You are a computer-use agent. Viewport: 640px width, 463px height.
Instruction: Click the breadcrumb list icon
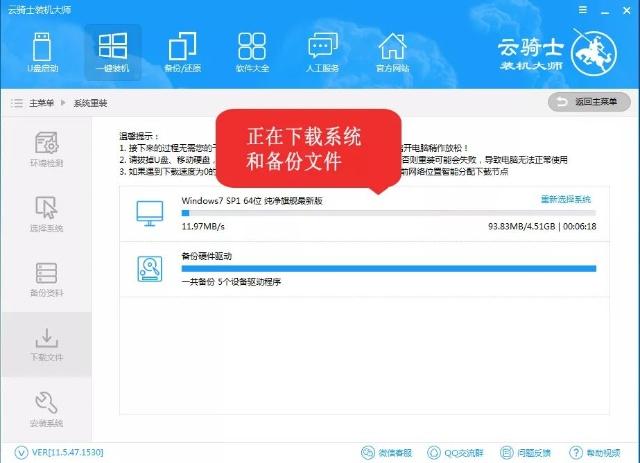coord(17,103)
